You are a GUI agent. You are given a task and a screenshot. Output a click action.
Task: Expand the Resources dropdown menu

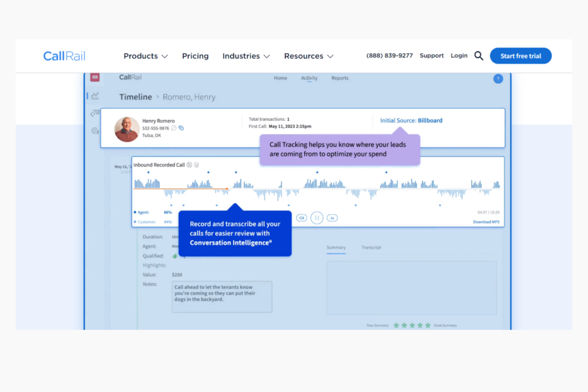309,56
